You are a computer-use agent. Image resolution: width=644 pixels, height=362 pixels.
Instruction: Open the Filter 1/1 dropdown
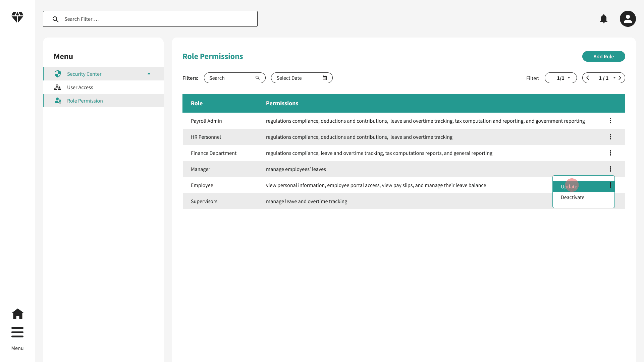560,78
